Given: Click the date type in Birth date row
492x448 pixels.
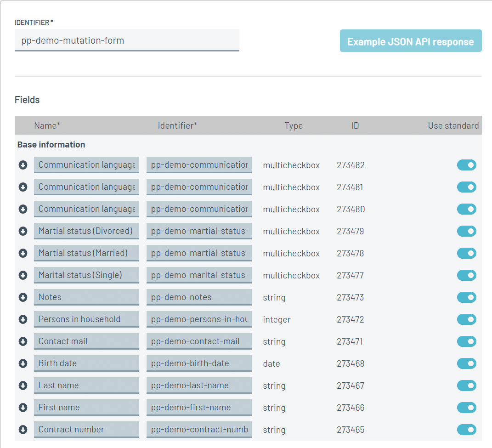Looking at the screenshot, I should pyautogui.click(x=271, y=363).
